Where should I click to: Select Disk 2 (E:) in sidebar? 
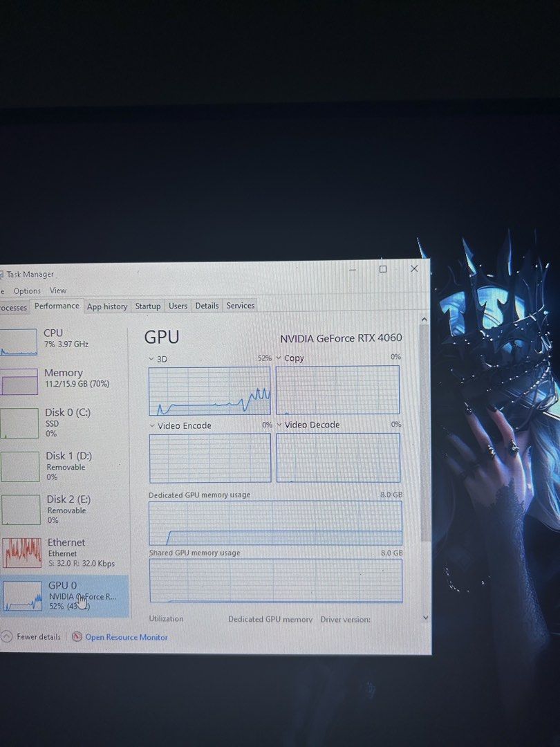64,509
